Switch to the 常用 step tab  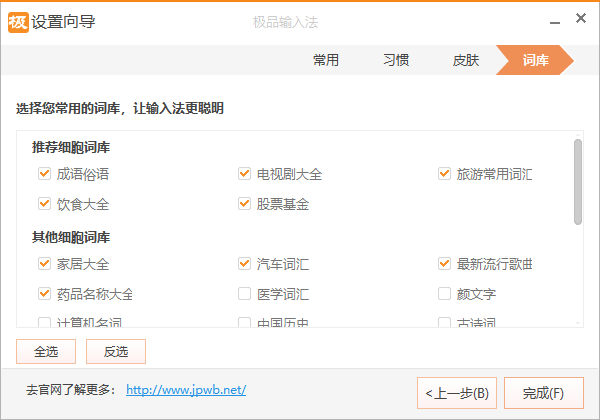326,60
